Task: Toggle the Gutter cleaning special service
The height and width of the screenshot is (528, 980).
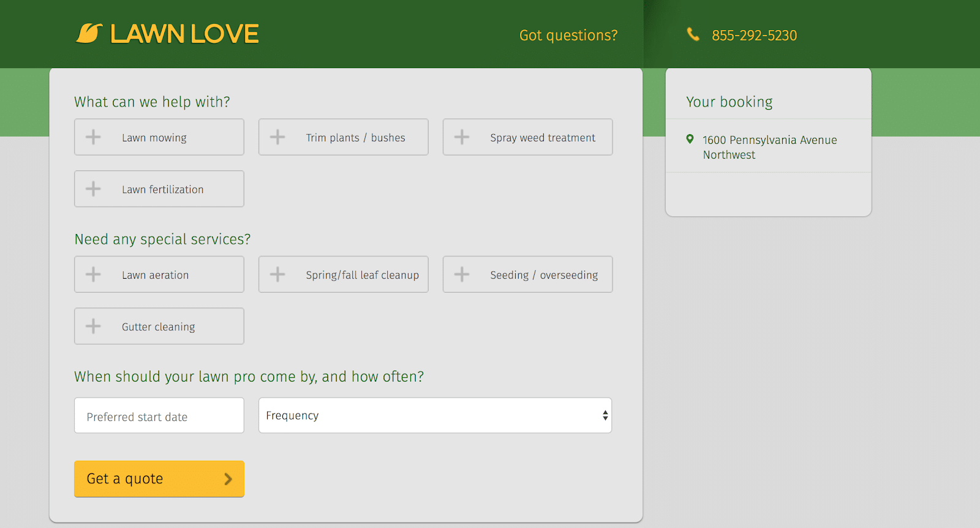Action: (159, 326)
